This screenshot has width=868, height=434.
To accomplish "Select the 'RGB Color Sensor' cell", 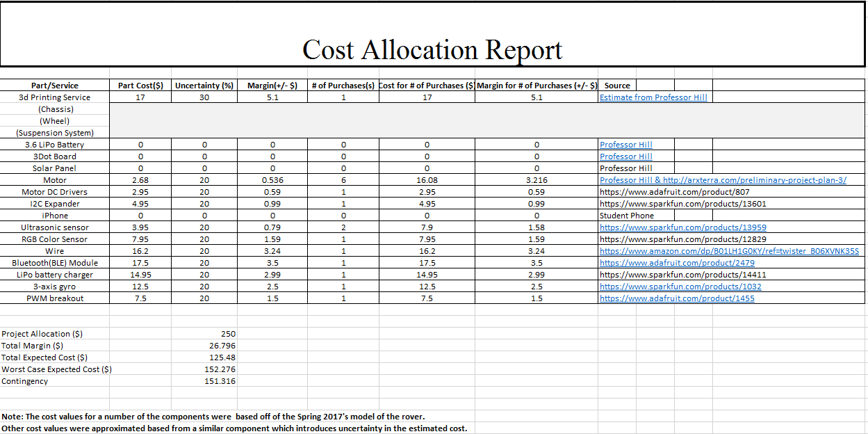I will pos(55,239).
